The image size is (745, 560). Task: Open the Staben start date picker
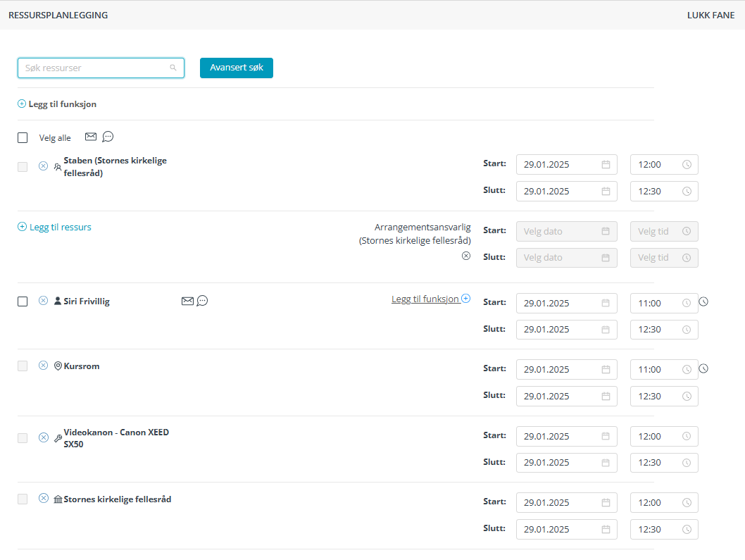coord(605,165)
